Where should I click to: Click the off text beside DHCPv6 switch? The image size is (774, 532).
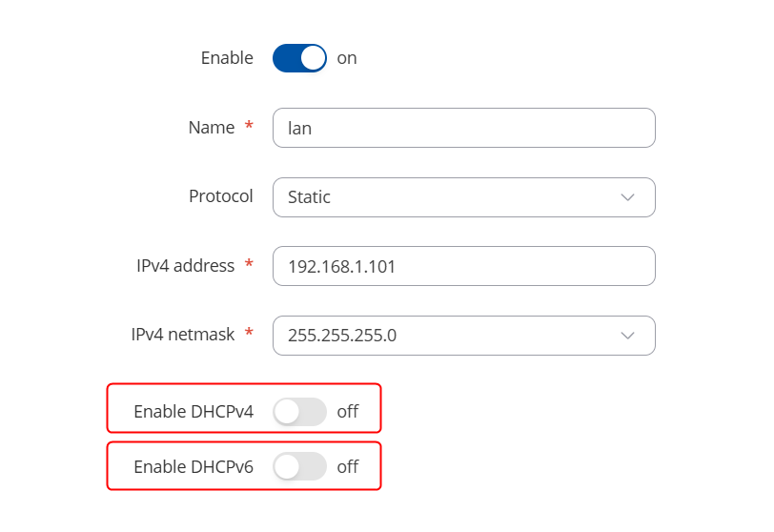click(348, 467)
